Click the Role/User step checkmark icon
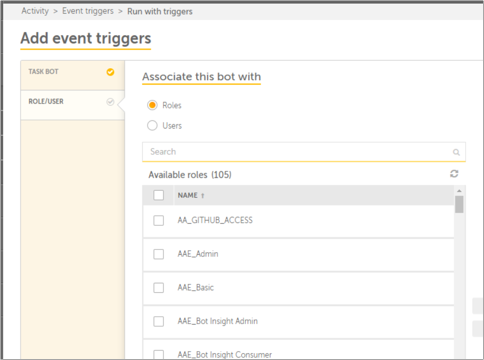The width and height of the screenshot is (484, 360). 110,102
